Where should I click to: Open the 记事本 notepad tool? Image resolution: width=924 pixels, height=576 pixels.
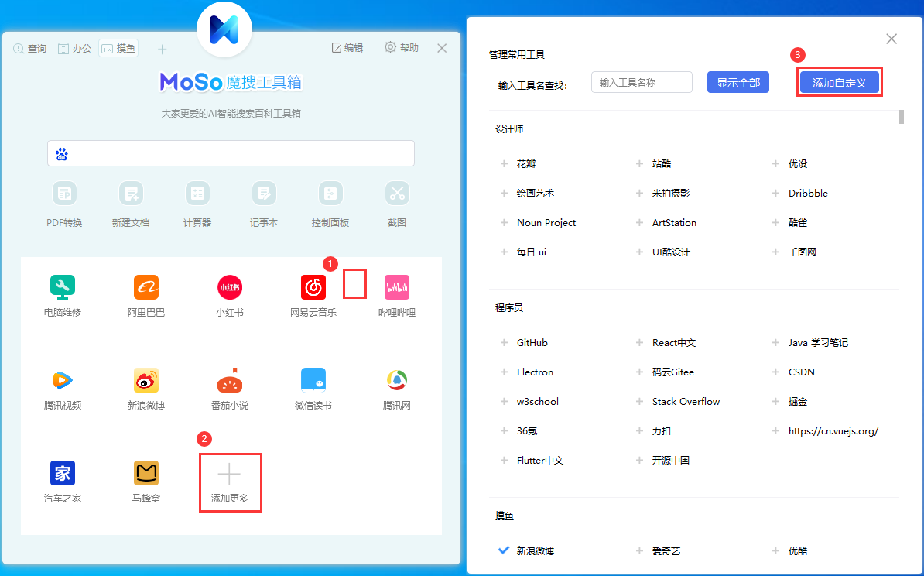tap(263, 204)
